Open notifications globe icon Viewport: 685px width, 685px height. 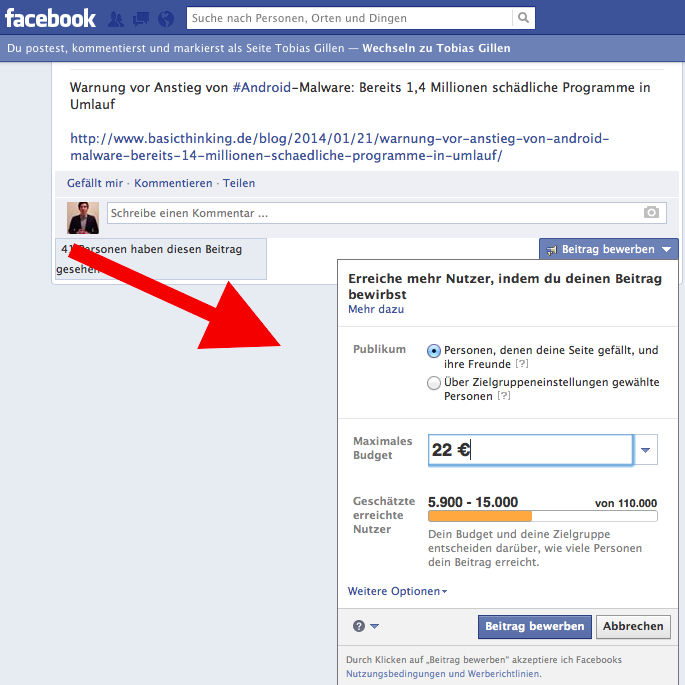pyautogui.click(x=166, y=19)
